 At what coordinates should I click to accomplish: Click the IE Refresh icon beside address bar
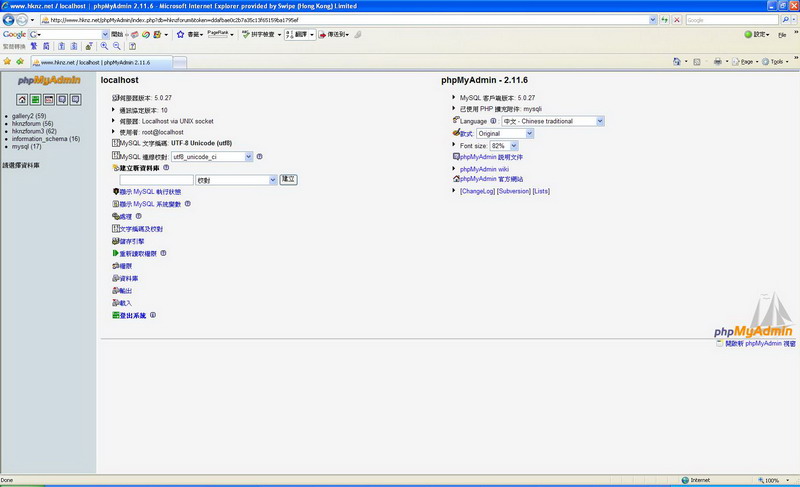[664, 19]
